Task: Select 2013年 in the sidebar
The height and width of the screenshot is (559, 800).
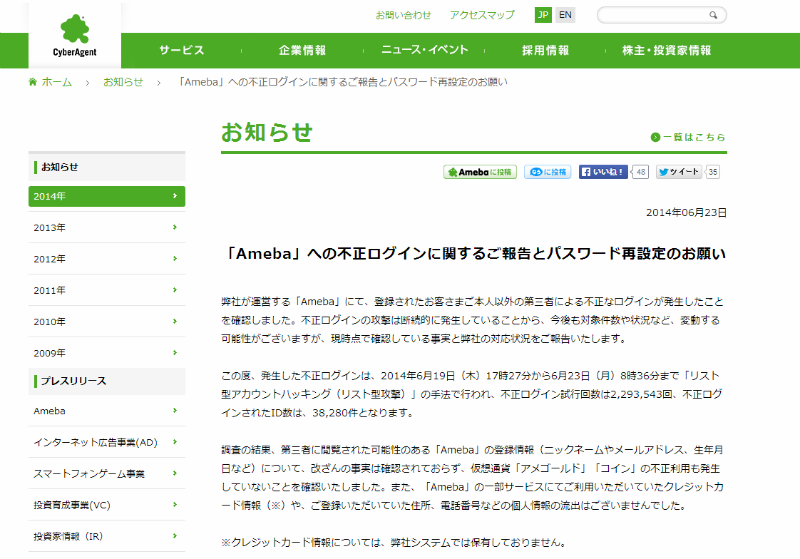Action: click(107, 227)
